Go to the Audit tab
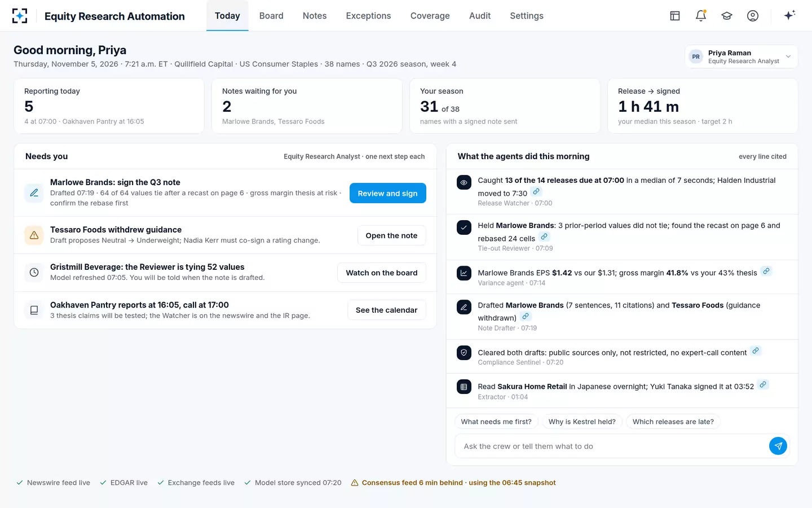 pyautogui.click(x=480, y=16)
